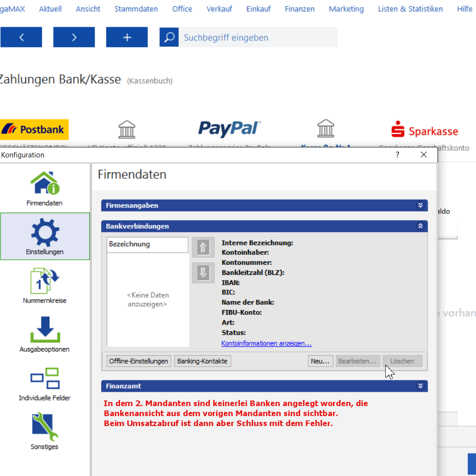Click the back navigation arrow button
The image size is (476, 476).
21,37
